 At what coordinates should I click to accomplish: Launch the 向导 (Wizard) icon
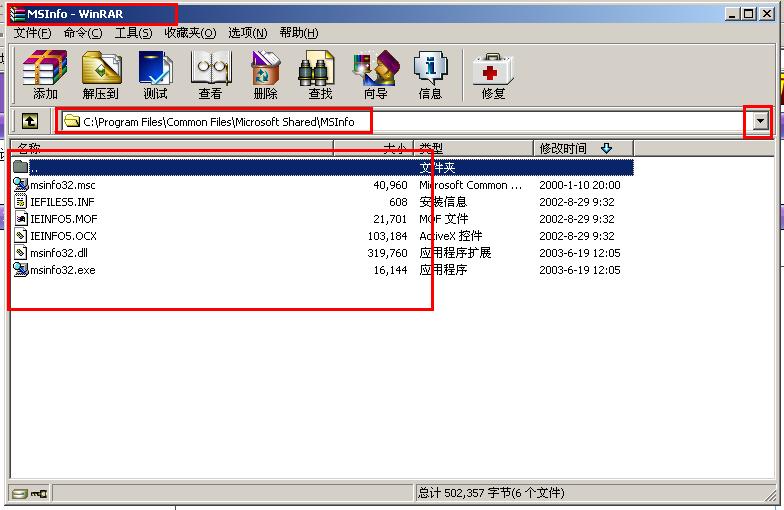coord(376,68)
